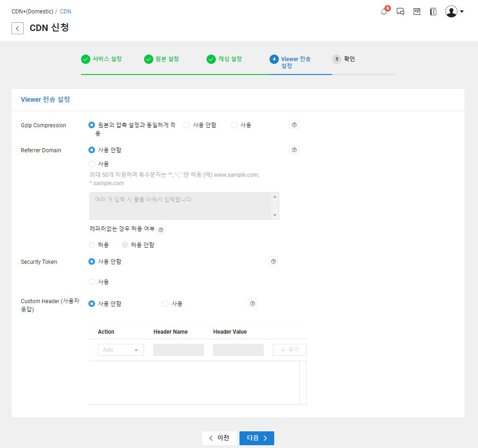478x448 pixels.
Task: Click the CDN+(Domestic) breadcrumb
Action: (x=32, y=12)
